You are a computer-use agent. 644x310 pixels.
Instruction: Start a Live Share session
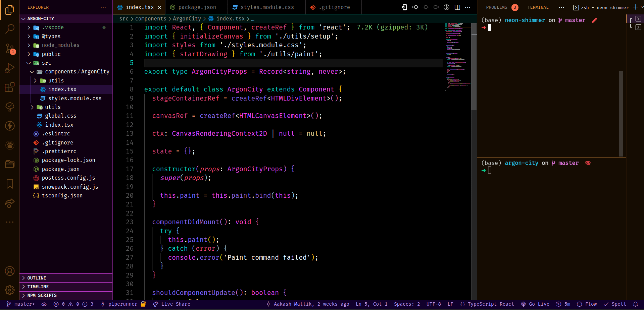pos(171,304)
